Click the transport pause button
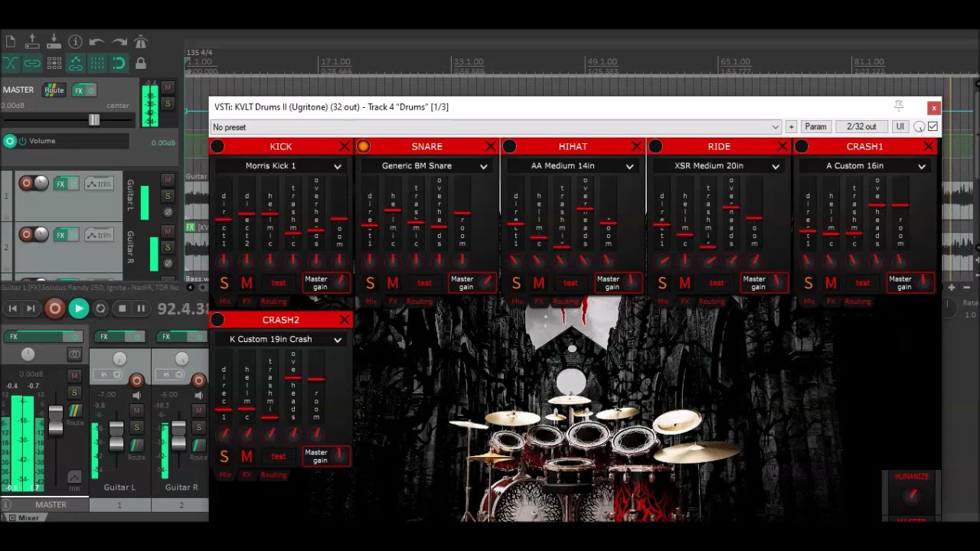Image resolution: width=980 pixels, height=551 pixels. 141,308
